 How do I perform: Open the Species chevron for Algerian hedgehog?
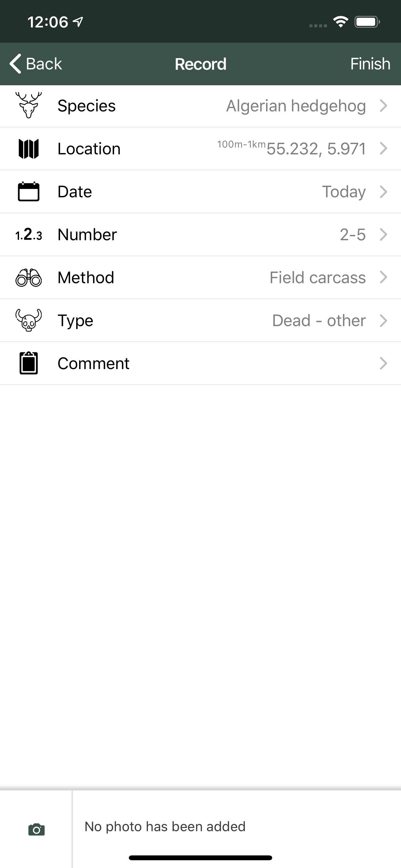click(384, 106)
